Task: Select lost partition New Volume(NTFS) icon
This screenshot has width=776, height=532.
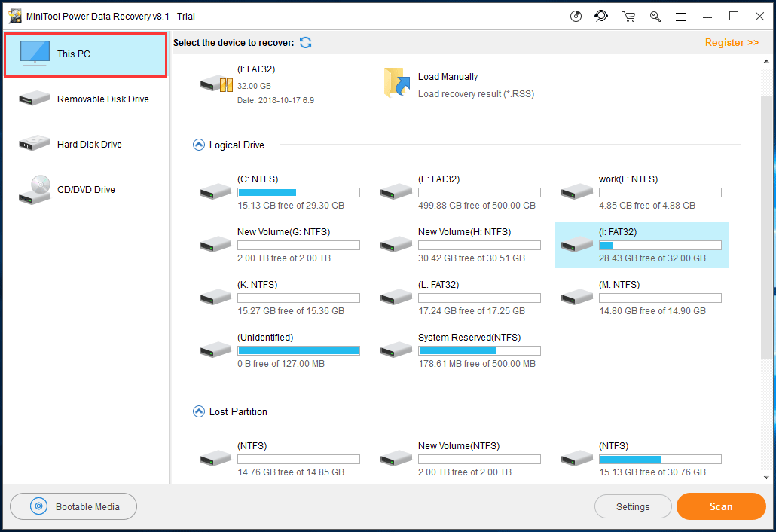Action: click(396, 458)
